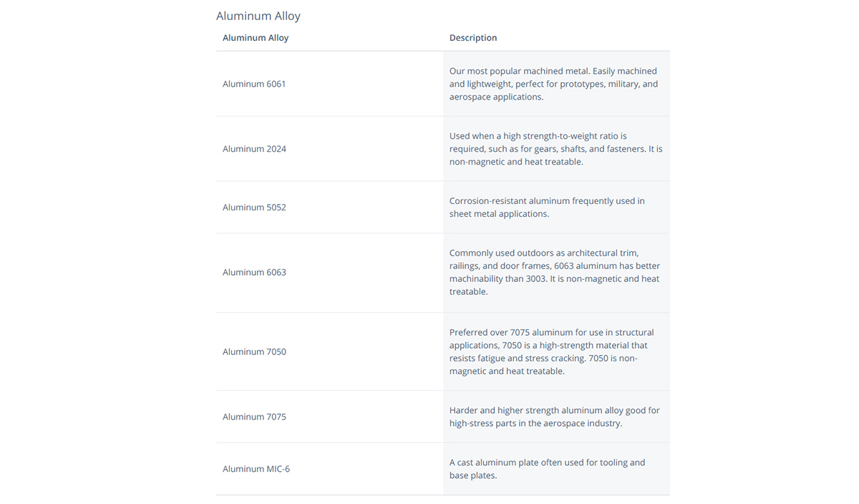Click the Aluminum 5052 row label
The height and width of the screenshot is (504, 859).
(254, 208)
